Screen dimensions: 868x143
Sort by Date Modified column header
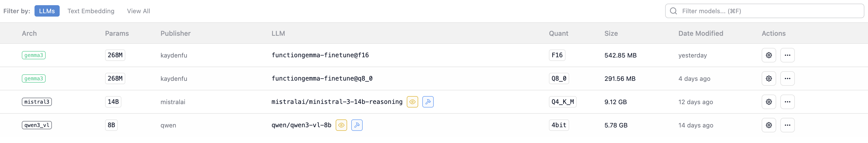(x=700, y=33)
